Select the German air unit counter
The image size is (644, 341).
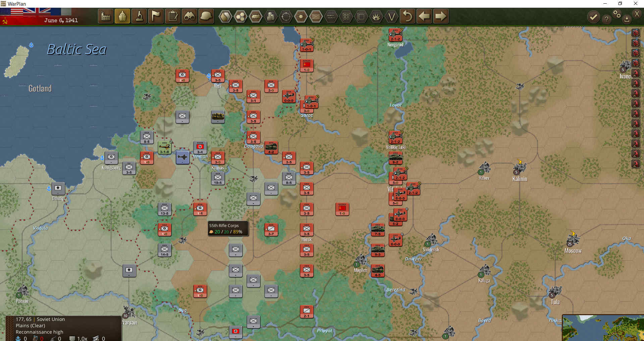[x=182, y=157]
